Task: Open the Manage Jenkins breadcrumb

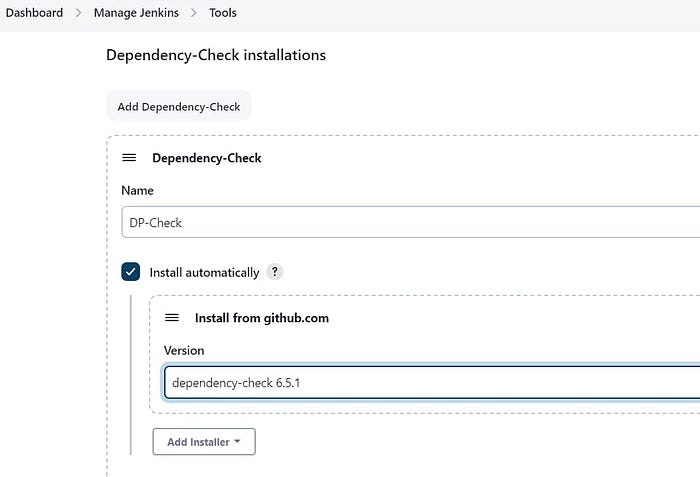Action: coord(138,13)
